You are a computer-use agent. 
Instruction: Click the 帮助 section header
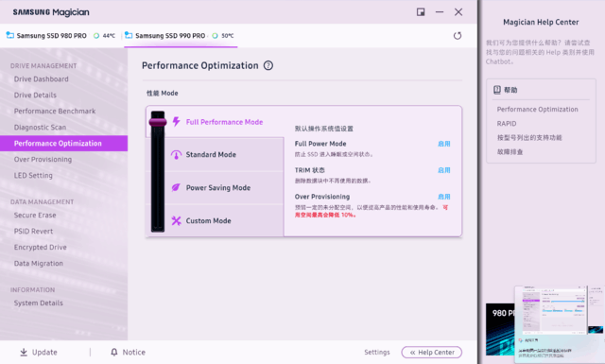[x=510, y=90]
